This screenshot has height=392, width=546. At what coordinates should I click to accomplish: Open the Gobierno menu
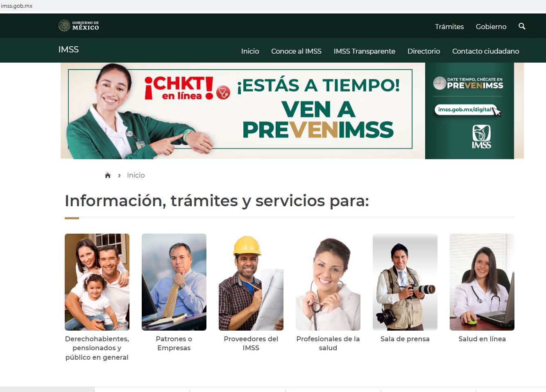click(491, 27)
